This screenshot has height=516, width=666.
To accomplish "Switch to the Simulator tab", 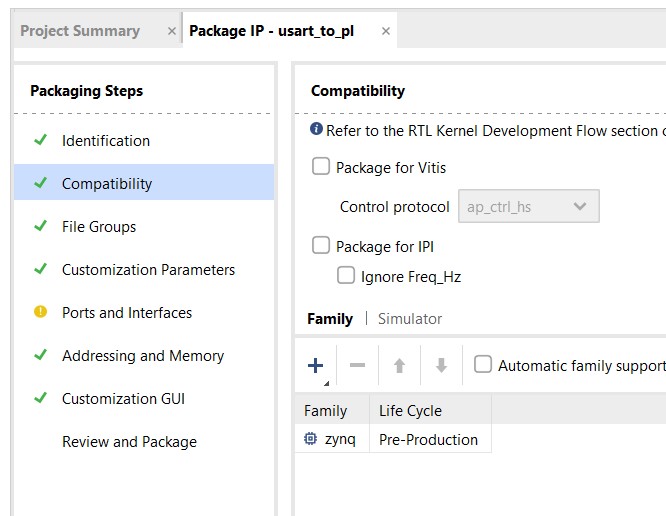I will [x=410, y=318].
